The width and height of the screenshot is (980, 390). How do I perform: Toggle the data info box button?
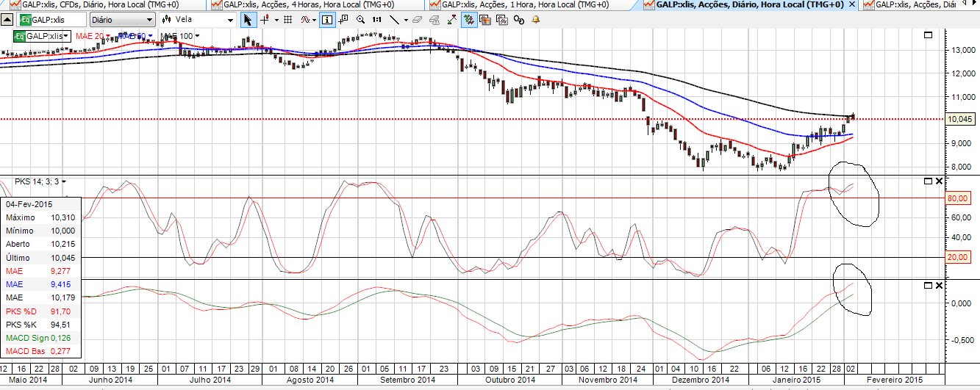[x=326, y=20]
